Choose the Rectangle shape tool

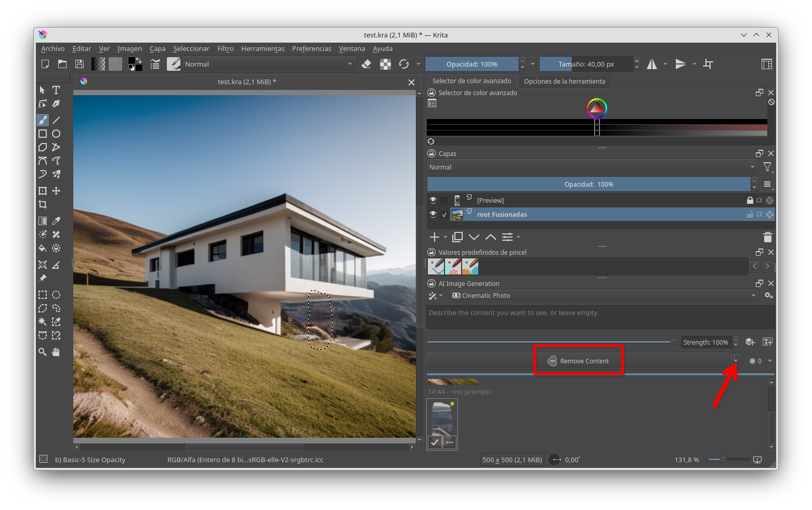(43, 134)
